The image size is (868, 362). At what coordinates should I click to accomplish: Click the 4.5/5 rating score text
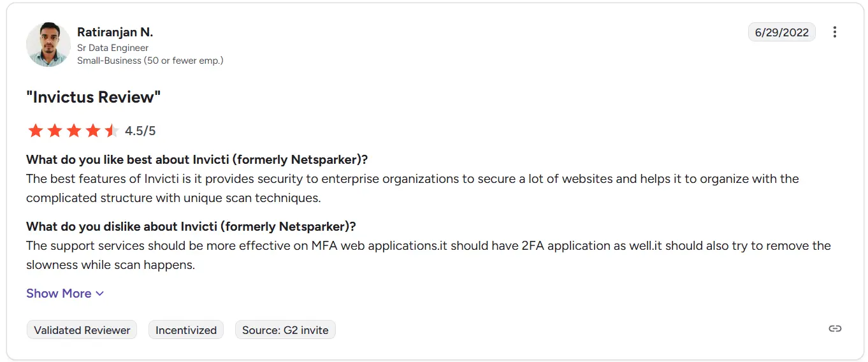(140, 131)
